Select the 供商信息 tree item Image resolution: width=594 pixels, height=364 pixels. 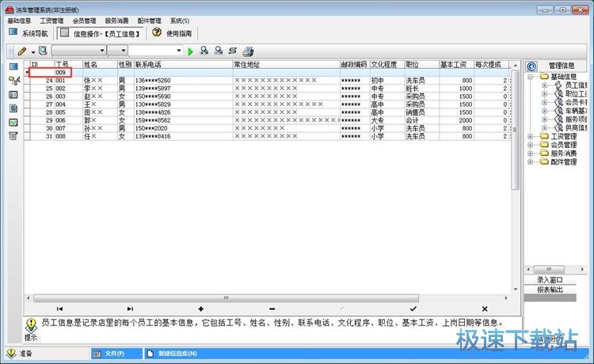576,128
